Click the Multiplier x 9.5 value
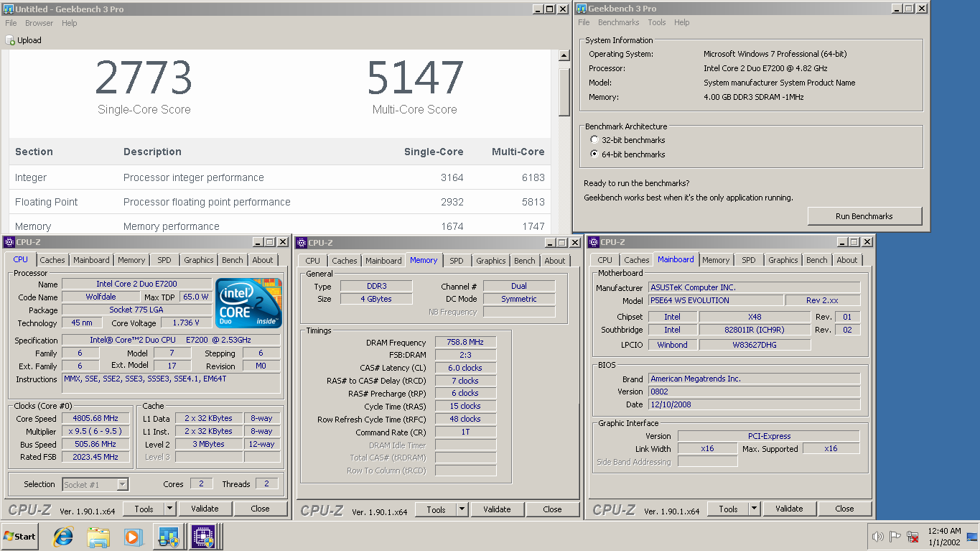The image size is (980, 551). pyautogui.click(x=95, y=432)
